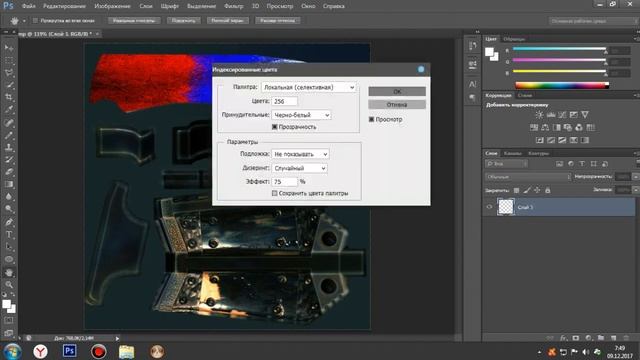Viewport: 640px width, 360px height.
Task: Toggle lock layer position
Action: tap(537, 190)
